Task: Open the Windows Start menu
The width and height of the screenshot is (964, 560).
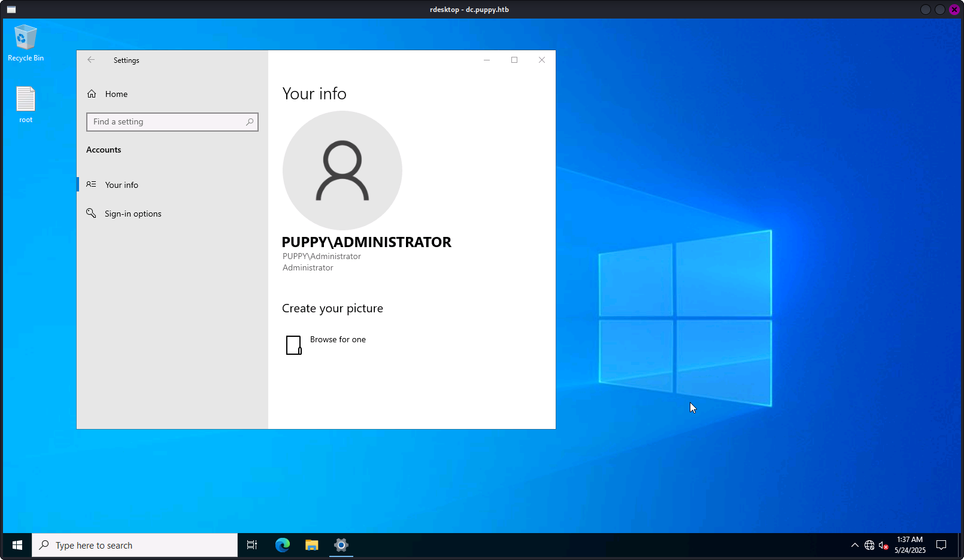Action: [x=17, y=545]
